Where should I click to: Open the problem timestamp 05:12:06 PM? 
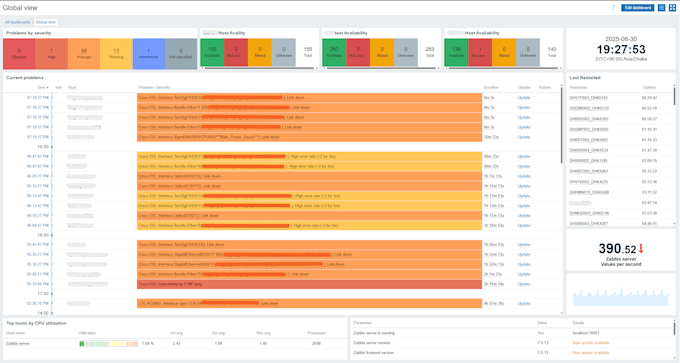pos(38,284)
